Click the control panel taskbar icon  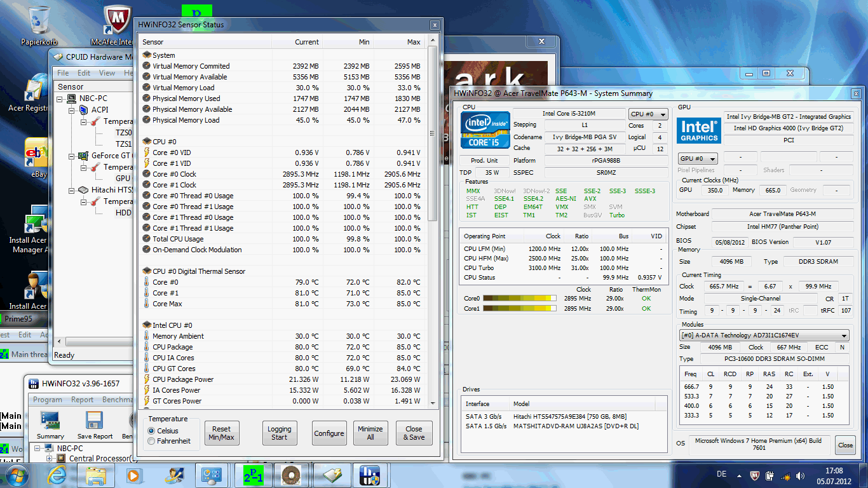[x=212, y=475]
